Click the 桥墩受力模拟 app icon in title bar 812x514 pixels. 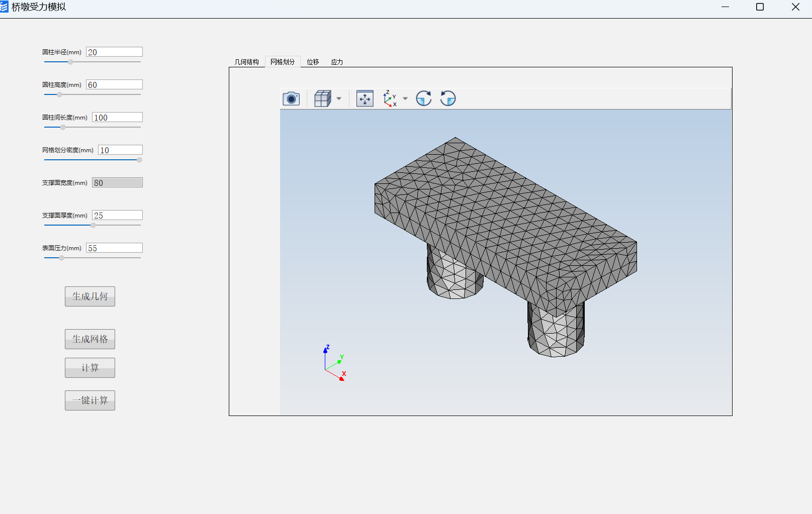(4, 7)
